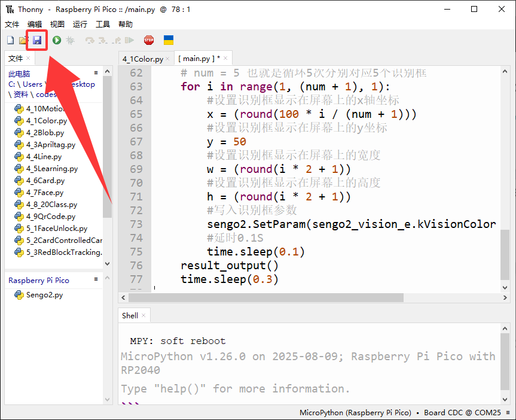This screenshot has width=516, height=420.
Task: Click the Step into debug icon
Action: coord(103,40)
